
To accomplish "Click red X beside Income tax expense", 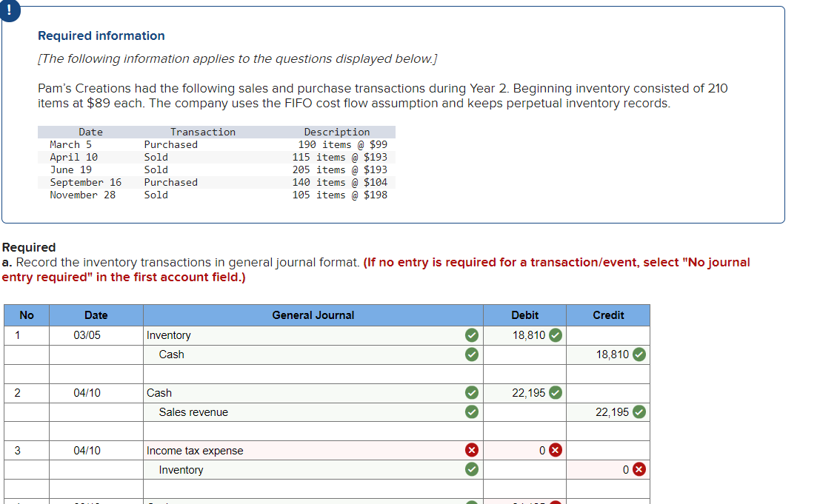I will pos(471,450).
